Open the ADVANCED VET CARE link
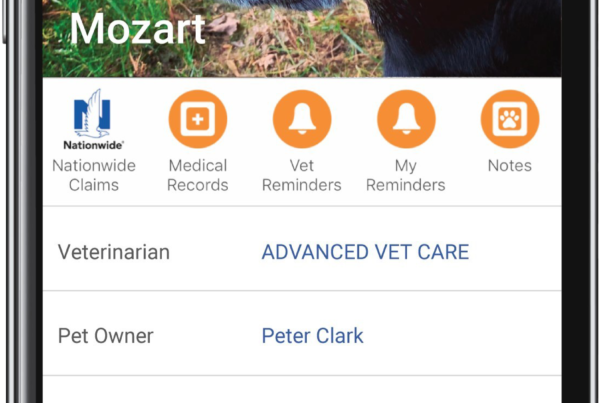Image resolution: width=600 pixels, height=403 pixels. (365, 252)
